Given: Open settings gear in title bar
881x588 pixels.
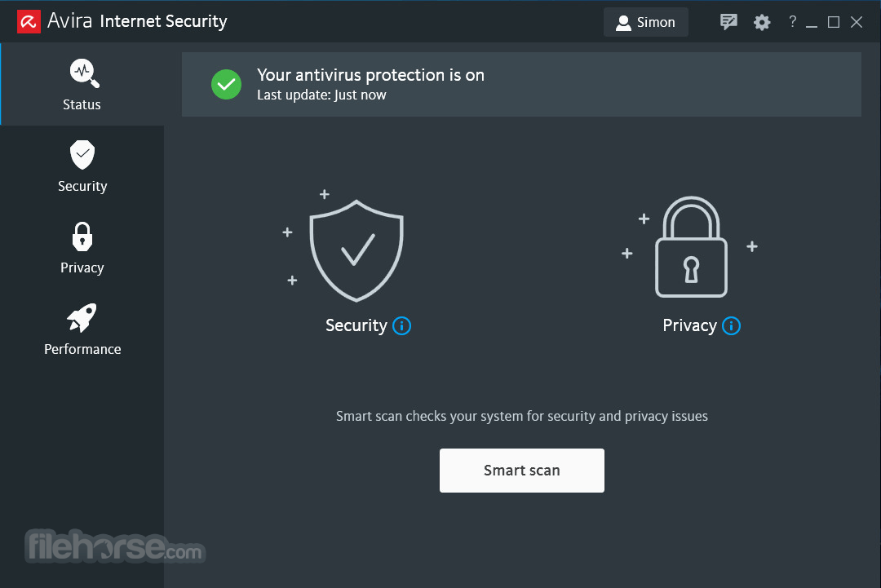Looking at the screenshot, I should click(x=762, y=23).
